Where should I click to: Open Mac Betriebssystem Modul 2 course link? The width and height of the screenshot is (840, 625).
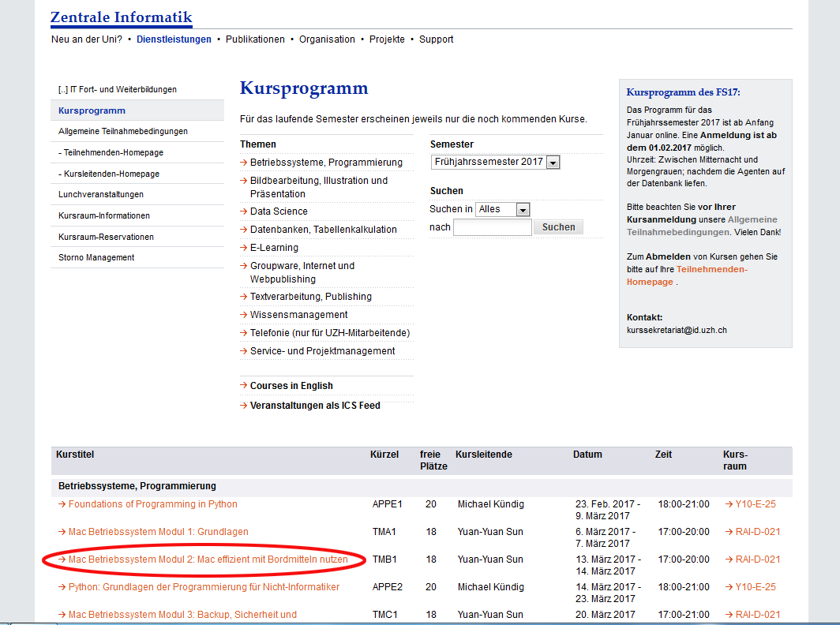(208, 560)
